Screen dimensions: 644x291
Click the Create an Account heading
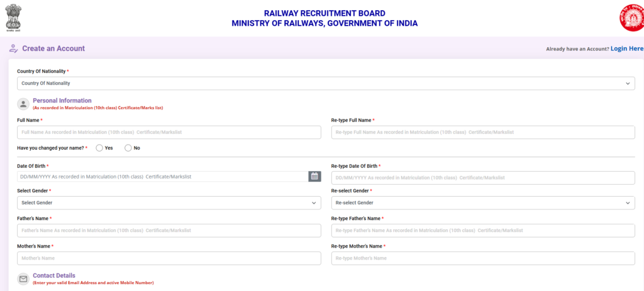53,48
